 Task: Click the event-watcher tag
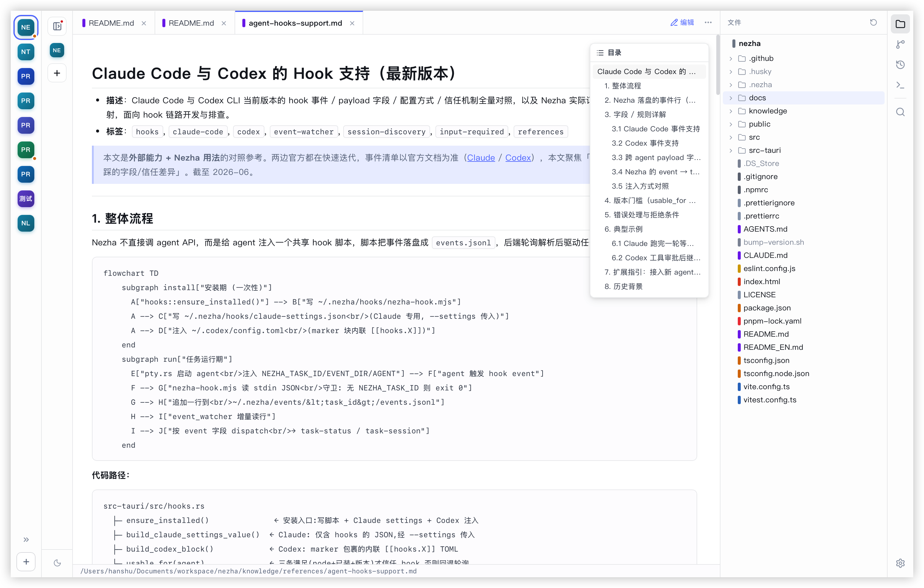304,132
